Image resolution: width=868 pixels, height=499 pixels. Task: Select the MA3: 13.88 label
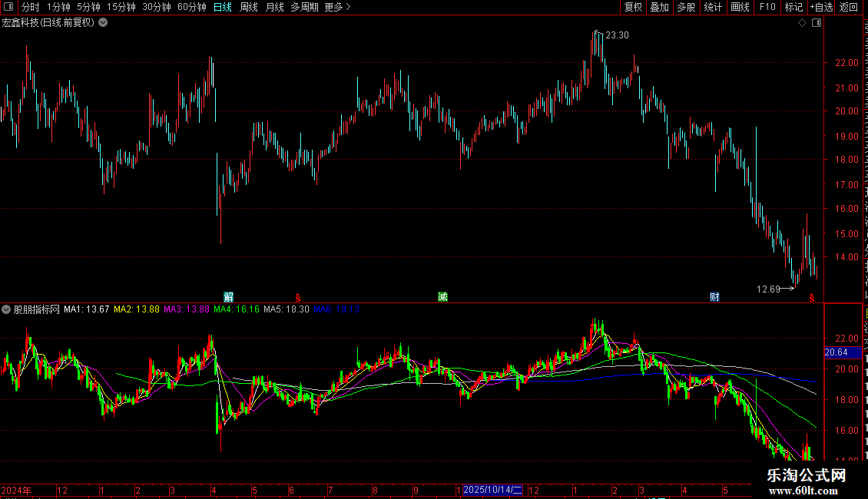click(x=187, y=309)
